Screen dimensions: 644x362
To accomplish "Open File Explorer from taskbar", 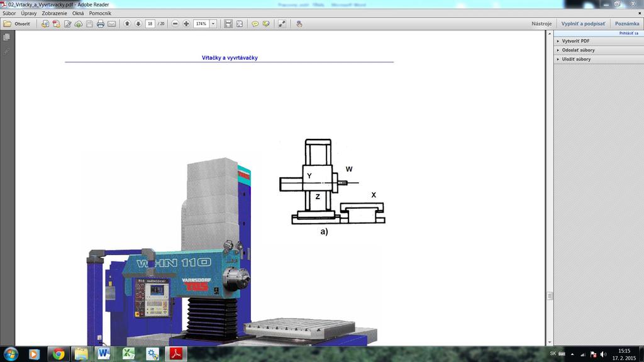I will pyautogui.click(x=81, y=354).
